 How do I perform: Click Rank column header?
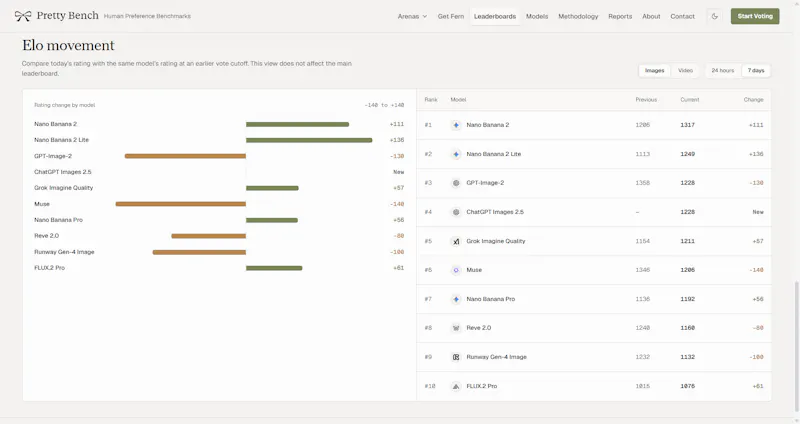pos(431,99)
